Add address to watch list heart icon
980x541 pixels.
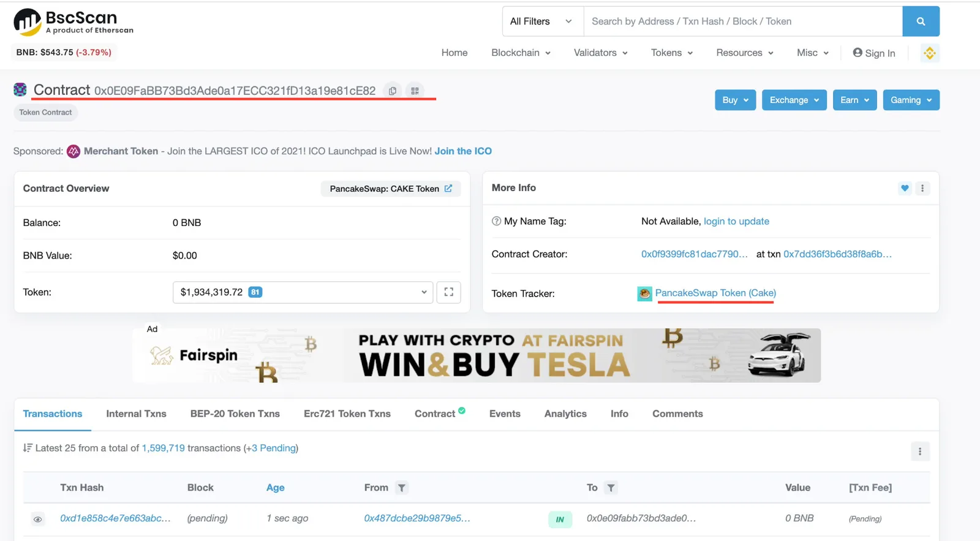(905, 188)
